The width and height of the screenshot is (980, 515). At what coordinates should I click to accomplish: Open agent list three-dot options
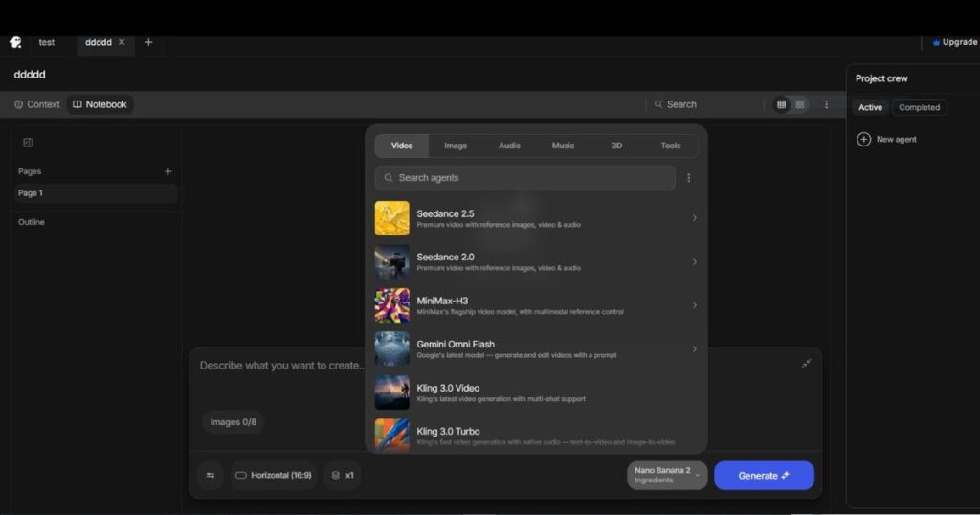click(x=689, y=178)
